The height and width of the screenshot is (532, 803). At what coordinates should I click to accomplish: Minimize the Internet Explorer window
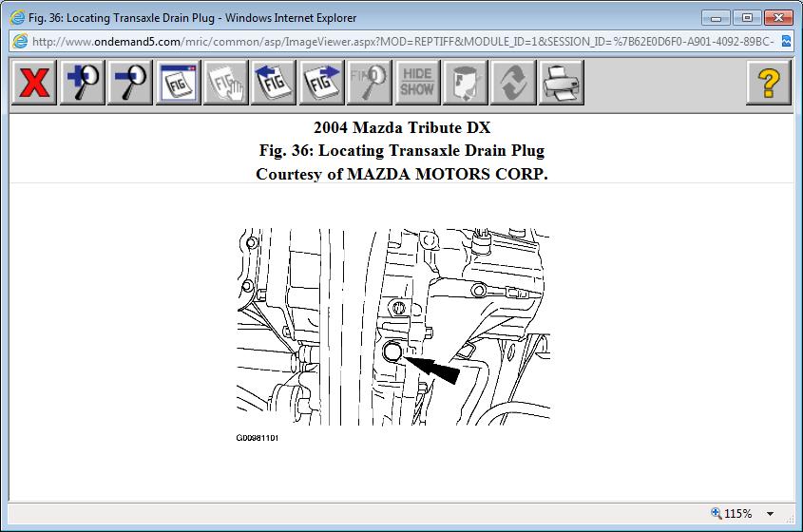716,18
